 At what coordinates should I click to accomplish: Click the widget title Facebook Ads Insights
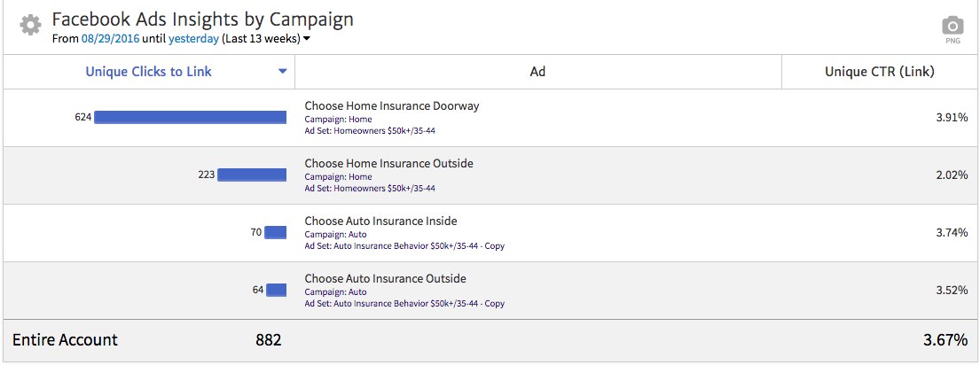tap(202, 19)
